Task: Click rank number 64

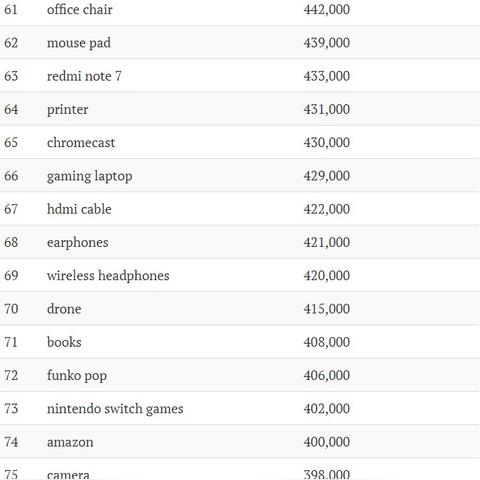Action: (11, 109)
